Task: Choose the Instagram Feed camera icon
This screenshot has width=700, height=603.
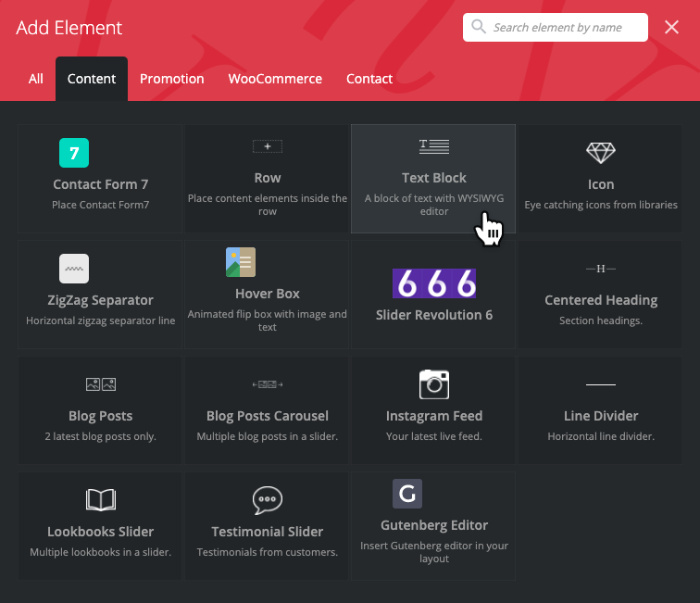Action: [433, 383]
